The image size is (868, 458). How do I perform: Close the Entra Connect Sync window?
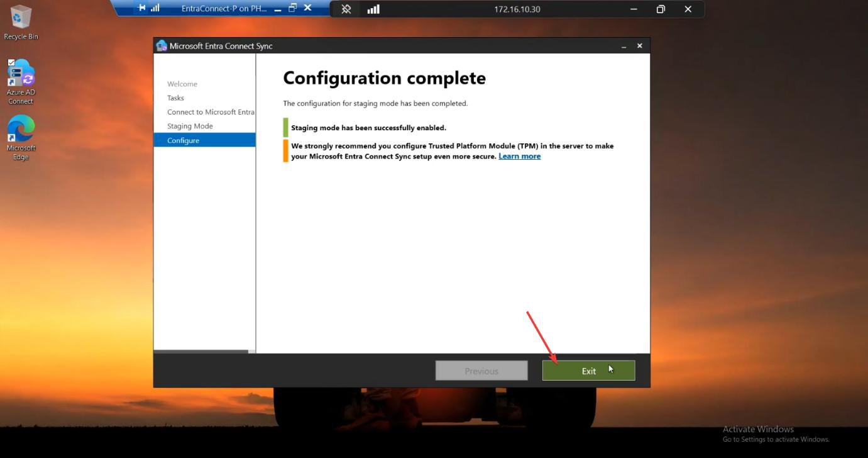(x=640, y=46)
